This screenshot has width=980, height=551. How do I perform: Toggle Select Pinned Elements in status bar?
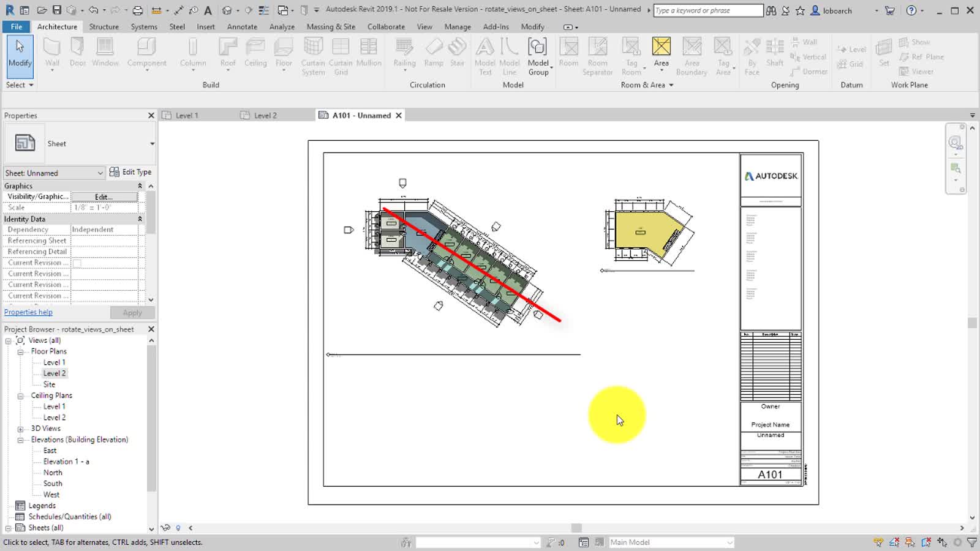[910, 542]
